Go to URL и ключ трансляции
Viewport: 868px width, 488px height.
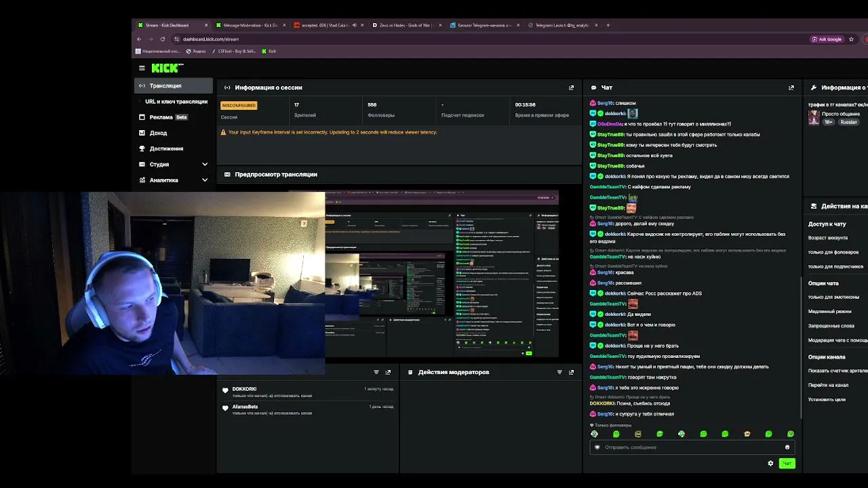click(x=176, y=102)
